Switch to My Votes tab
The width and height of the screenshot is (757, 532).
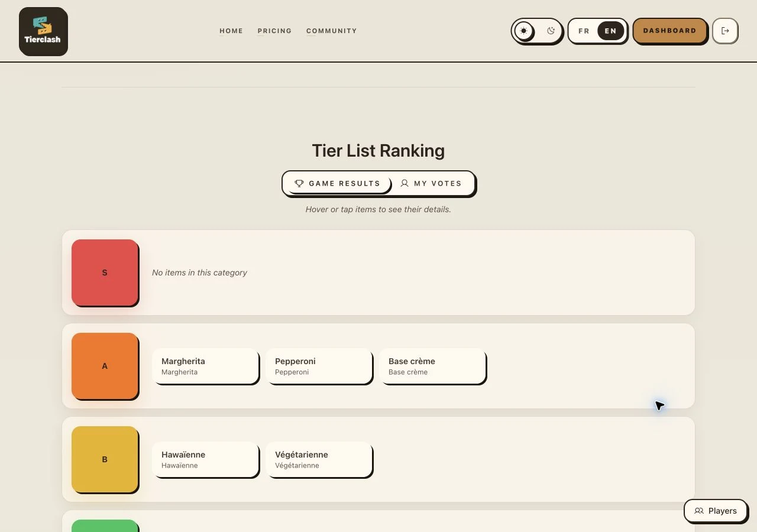click(x=431, y=183)
